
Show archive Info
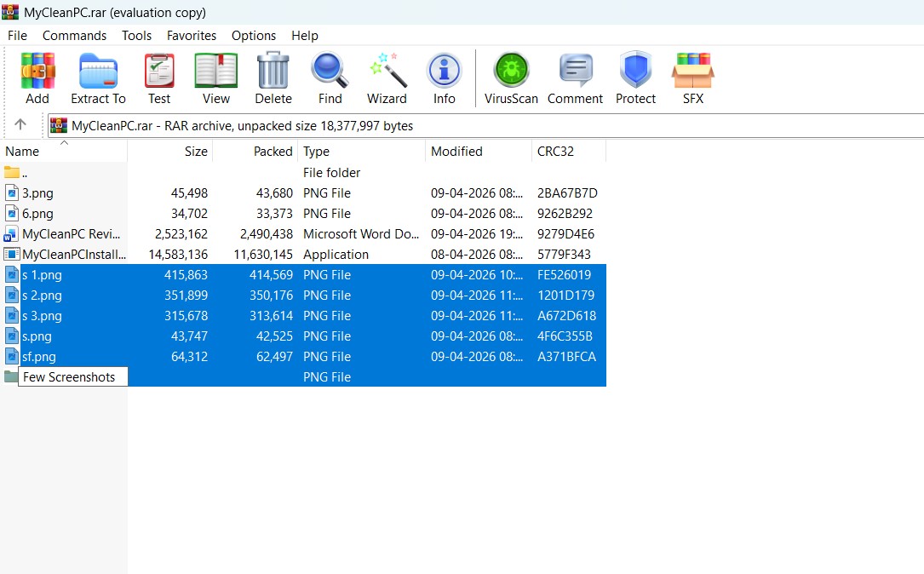[444, 70]
